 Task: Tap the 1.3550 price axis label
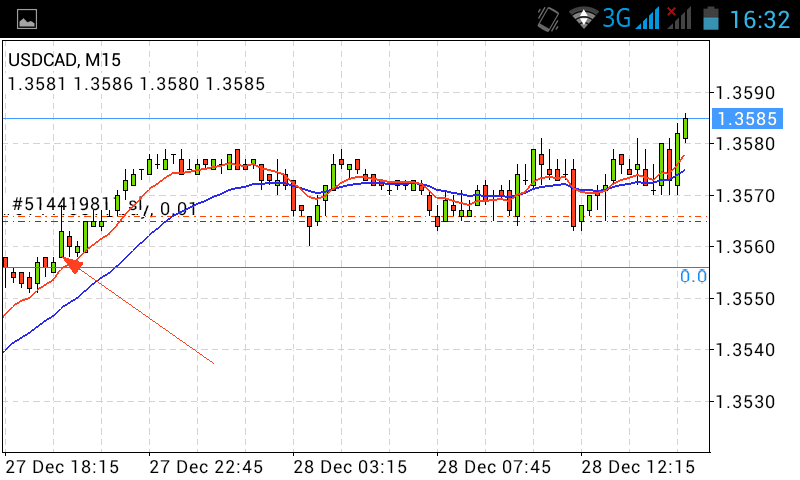[x=745, y=298]
